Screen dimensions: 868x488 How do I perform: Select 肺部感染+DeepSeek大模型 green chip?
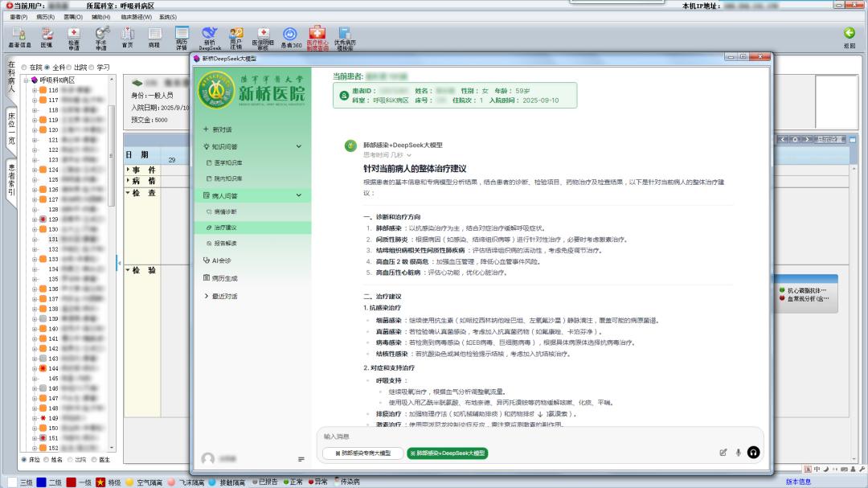(448, 453)
